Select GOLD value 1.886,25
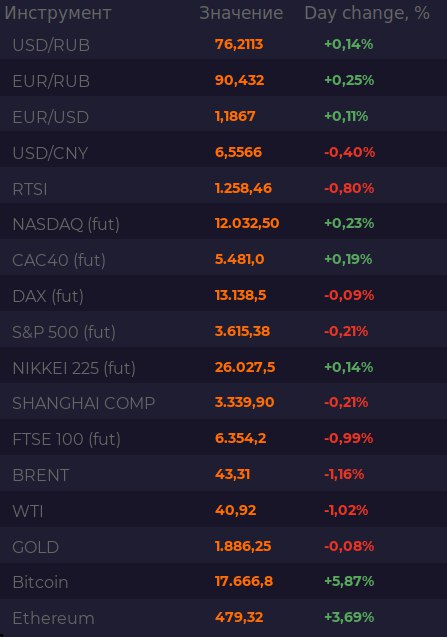 tap(243, 546)
